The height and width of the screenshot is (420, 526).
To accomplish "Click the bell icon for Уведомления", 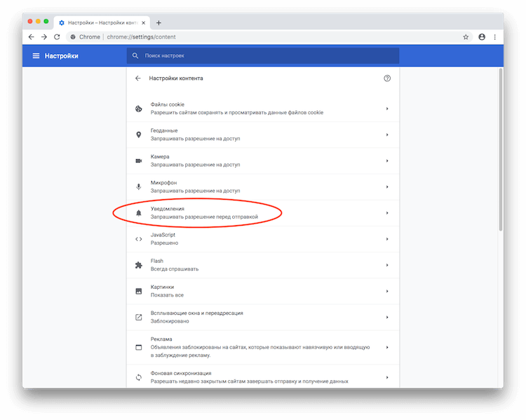I will (x=139, y=212).
